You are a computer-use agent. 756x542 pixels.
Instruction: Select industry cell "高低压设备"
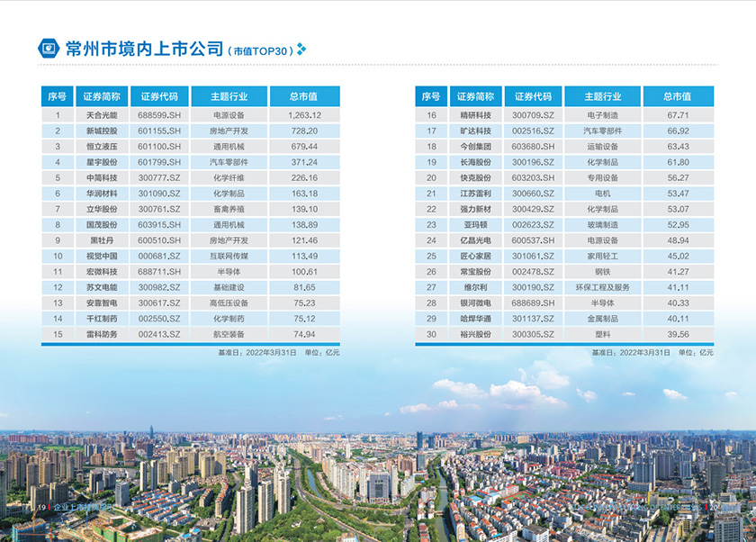coord(229,303)
